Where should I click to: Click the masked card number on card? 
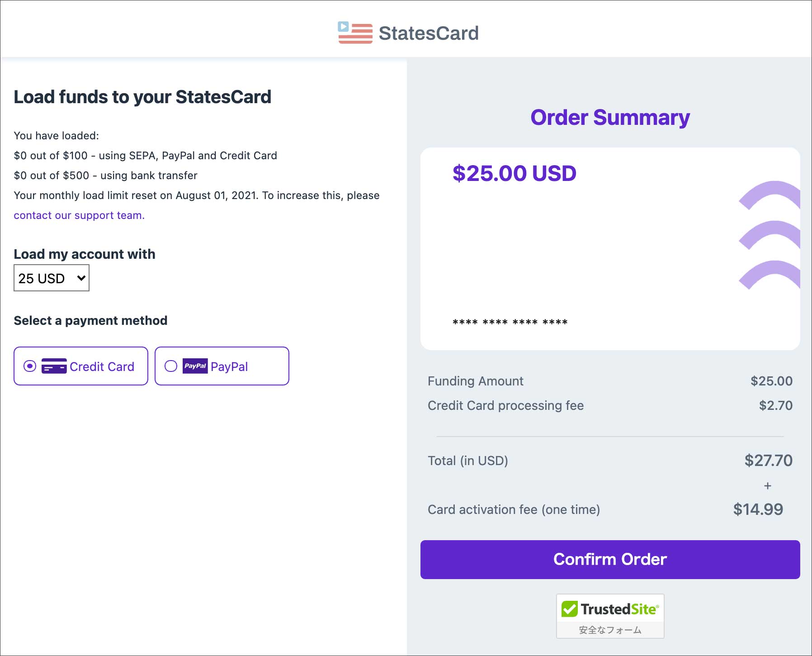coord(510,322)
